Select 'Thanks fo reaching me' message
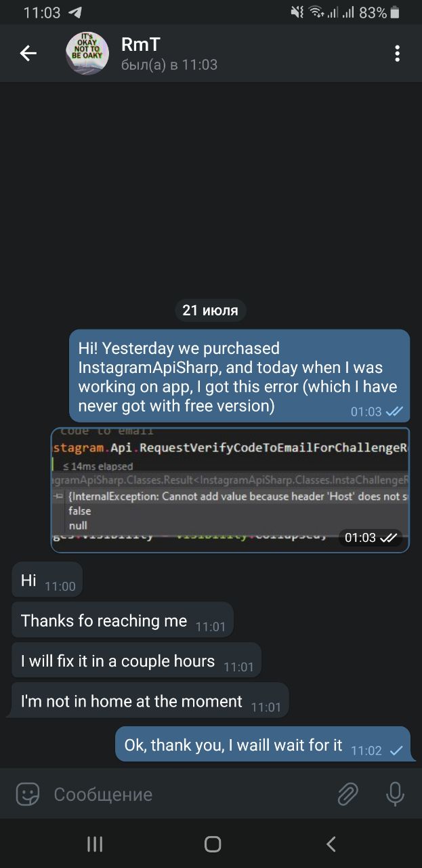This screenshot has width=422, height=868. tap(123, 620)
